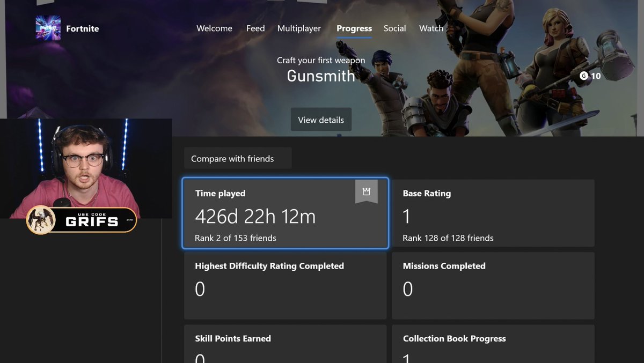Click the View details button
Image resolution: width=644 pixels, height=363 pixels.
click(x=321, y=120)
